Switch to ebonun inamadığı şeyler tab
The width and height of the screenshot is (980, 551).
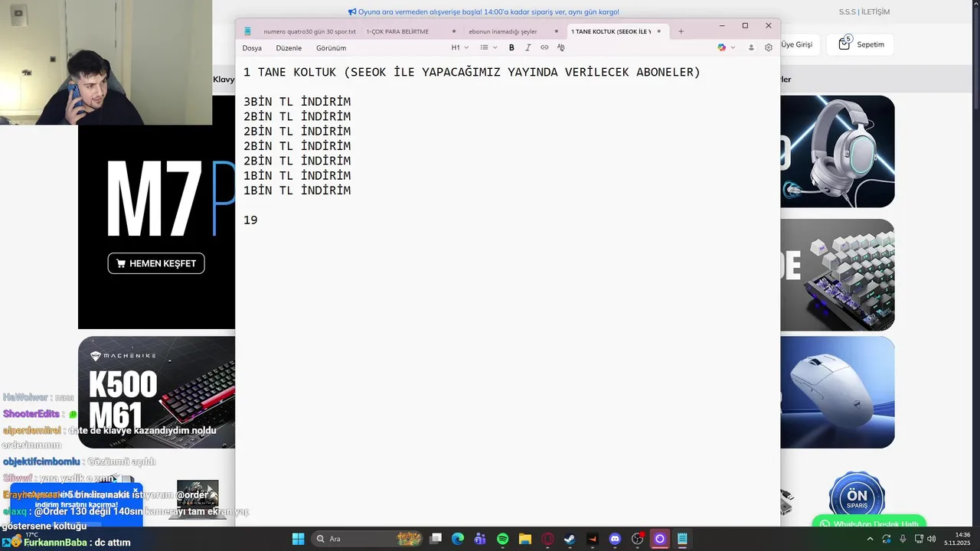[x=502, y=31]
